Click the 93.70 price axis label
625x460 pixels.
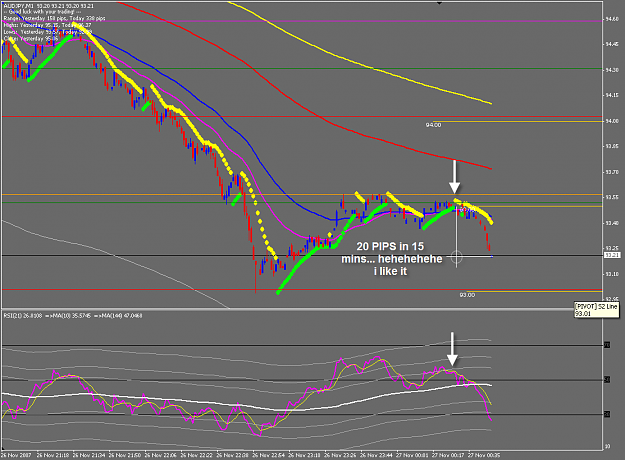(x=612, y=172)
